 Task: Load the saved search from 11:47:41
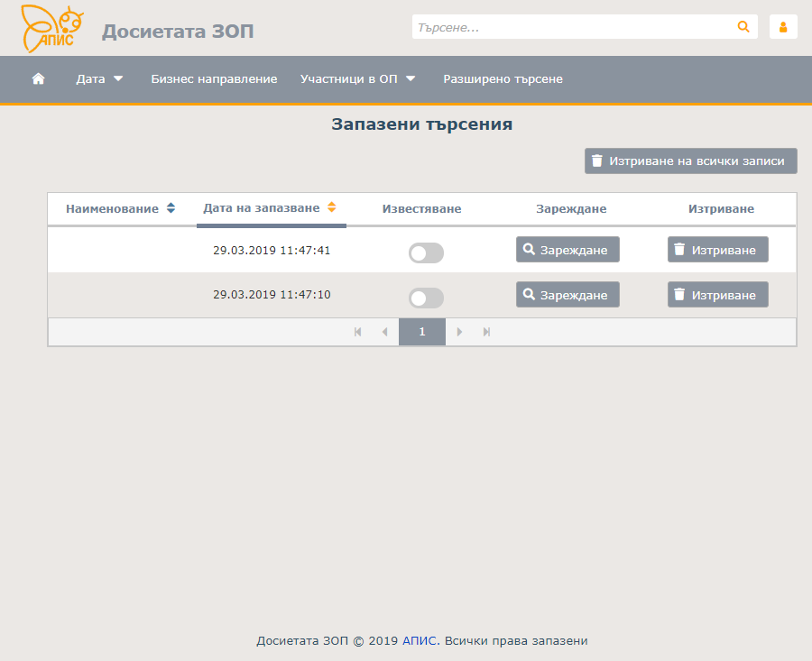pyautogui.click(x=567, y=250)
